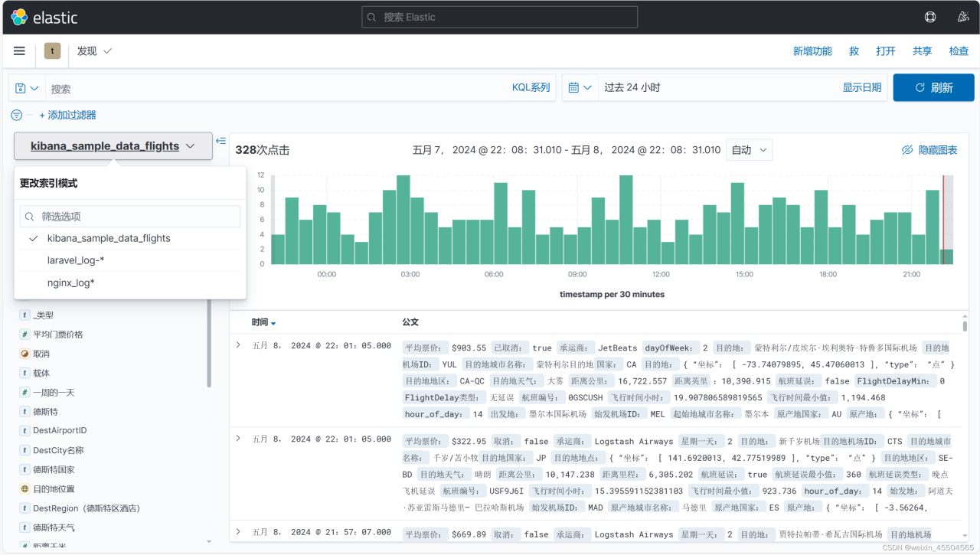Choose laravel_log-* index pattern
Image resolution: width=980 pixels, height=555 pixels.
(x=76, y=260)
